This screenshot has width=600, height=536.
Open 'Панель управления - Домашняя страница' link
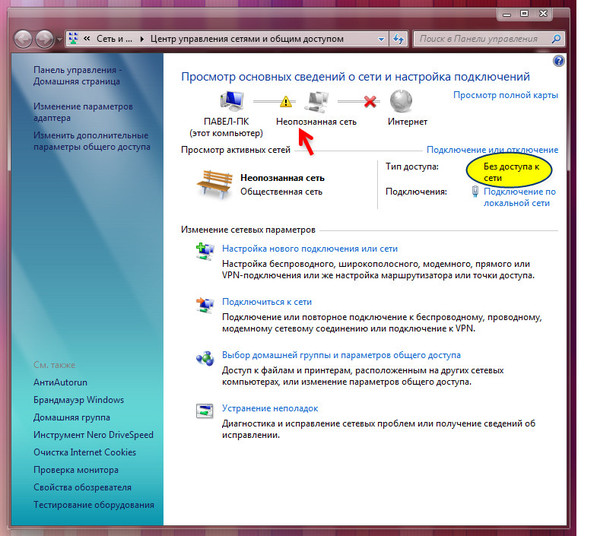click(x=77, y=76)
